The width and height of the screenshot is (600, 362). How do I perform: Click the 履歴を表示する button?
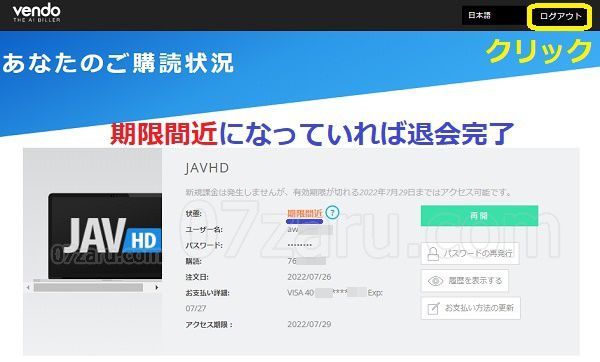tap(465, 280)
